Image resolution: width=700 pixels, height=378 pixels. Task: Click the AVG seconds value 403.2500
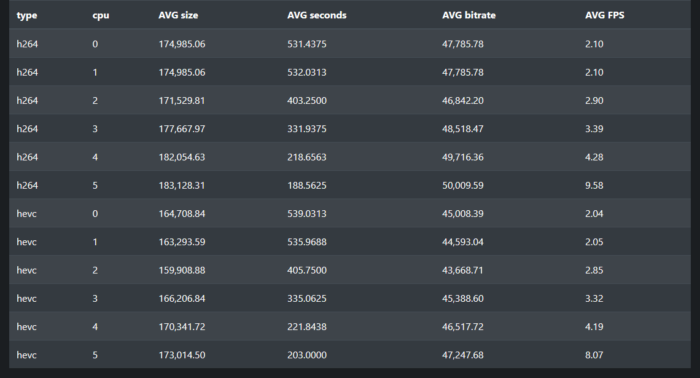(307, 100)
